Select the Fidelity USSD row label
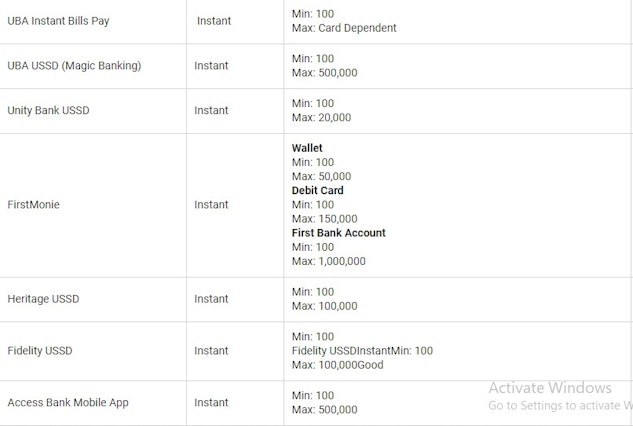The height and width of the screenshot is (426, 633). [40, 350]
